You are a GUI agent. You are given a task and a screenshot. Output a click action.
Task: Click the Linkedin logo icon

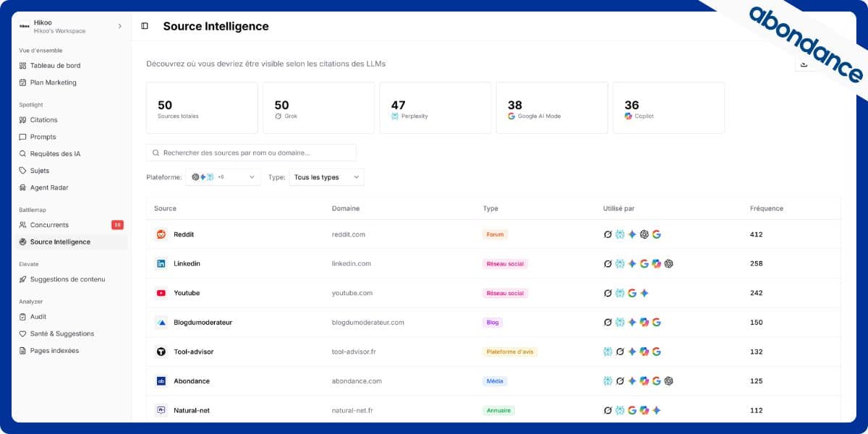161,264
